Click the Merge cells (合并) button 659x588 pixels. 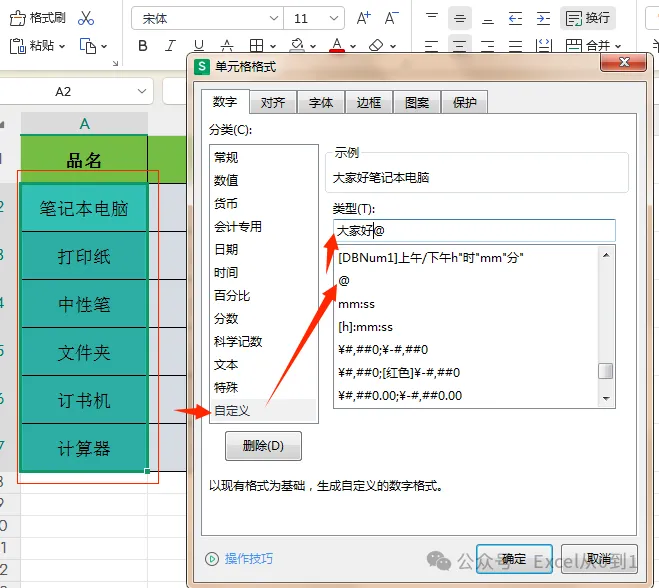[x=588, y=45]
